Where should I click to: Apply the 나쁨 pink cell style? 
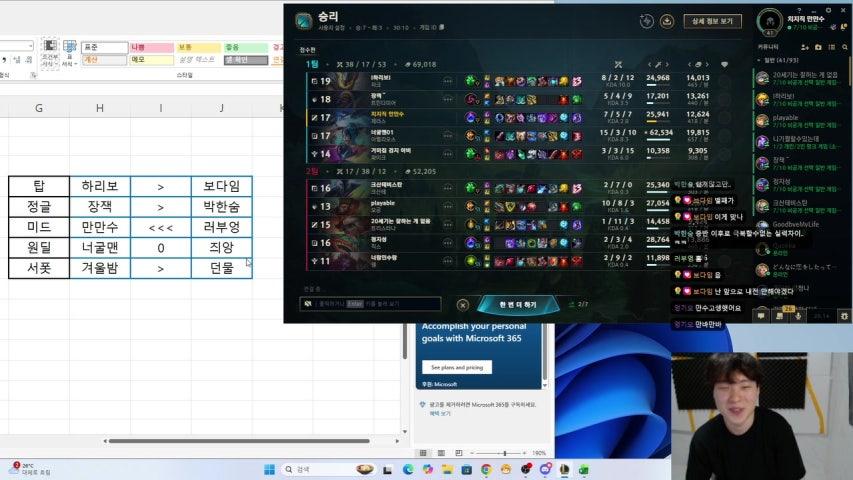coord(151,47)
